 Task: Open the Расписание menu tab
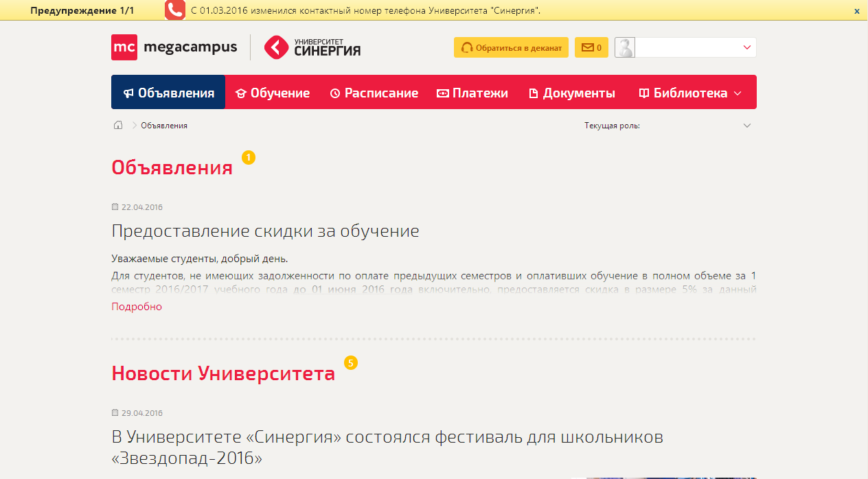point(374,93)
